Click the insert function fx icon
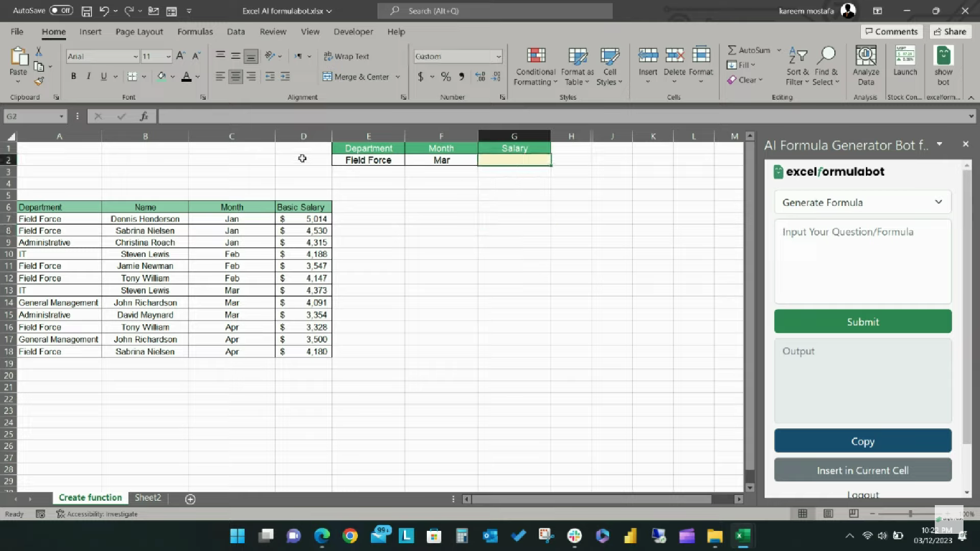 pyautogui.click(x=143, y=116)
